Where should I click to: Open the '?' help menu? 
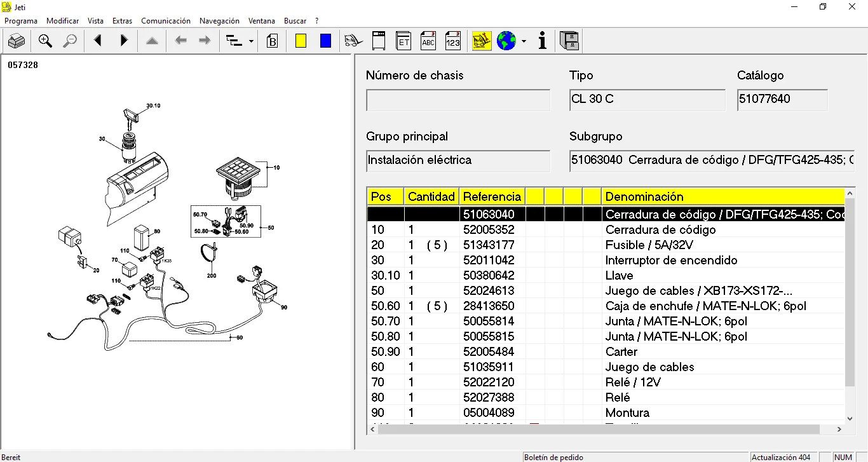(x=317, y=21)
